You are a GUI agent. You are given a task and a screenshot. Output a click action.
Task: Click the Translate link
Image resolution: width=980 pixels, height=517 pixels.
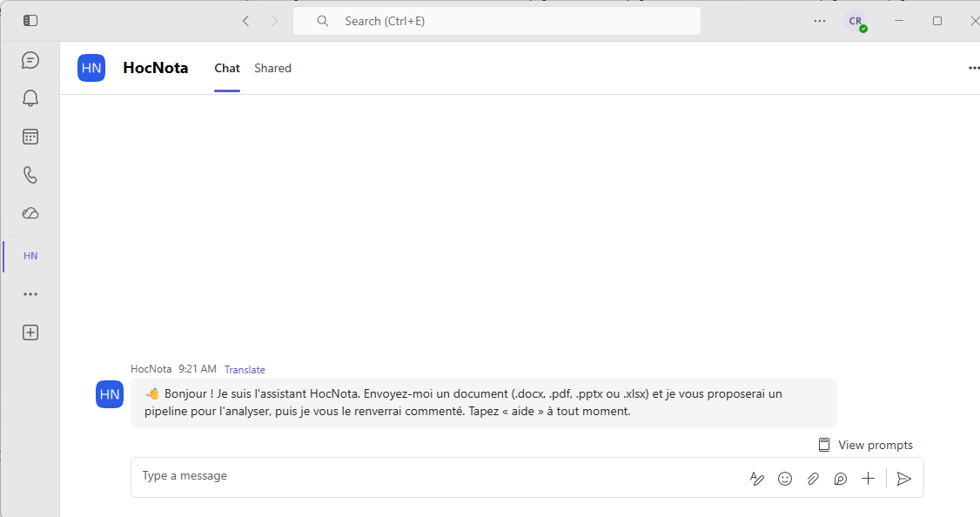[x=245, y=369]
